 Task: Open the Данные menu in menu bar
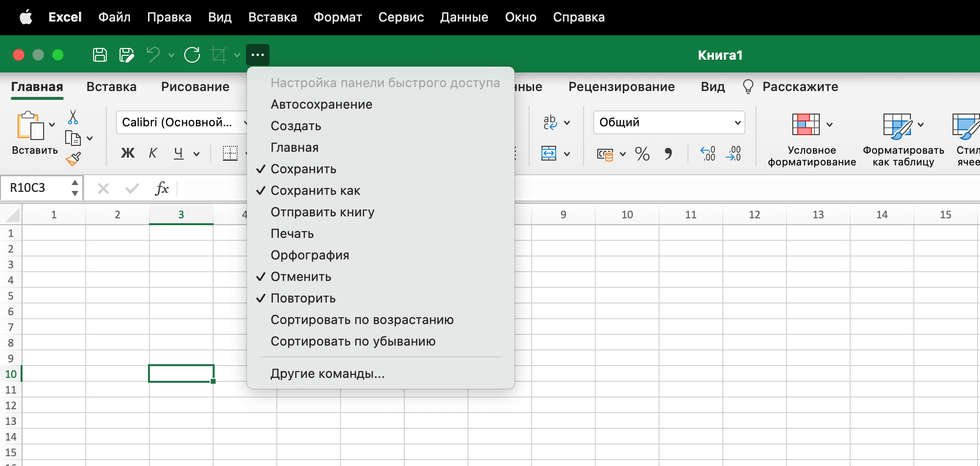pyautogui.click(x=464, y=17)
